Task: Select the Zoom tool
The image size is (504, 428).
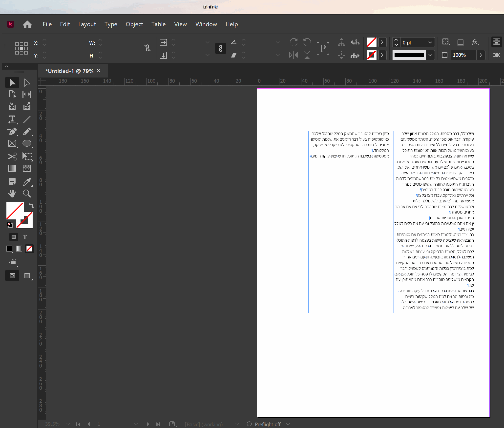Action: pyautogui.click(x=27, y=194)
